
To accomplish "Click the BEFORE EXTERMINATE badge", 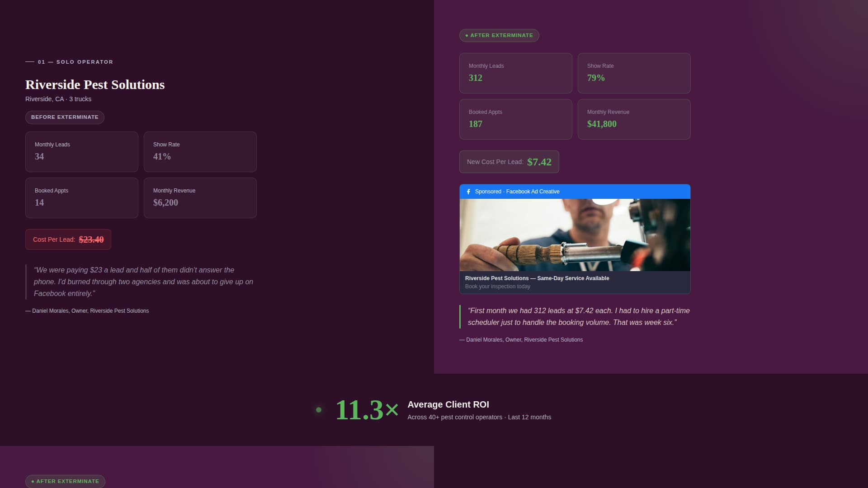I will 65,117.
